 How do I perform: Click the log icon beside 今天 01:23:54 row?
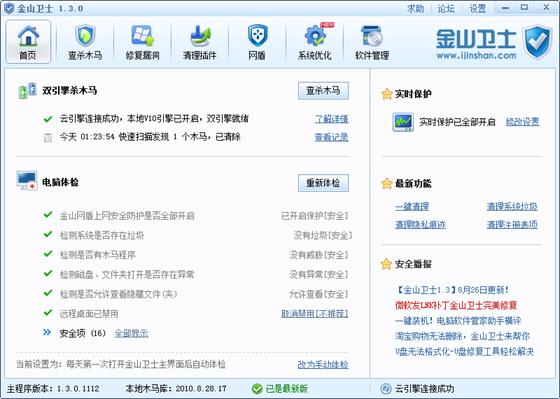click(x=48, y=138)
